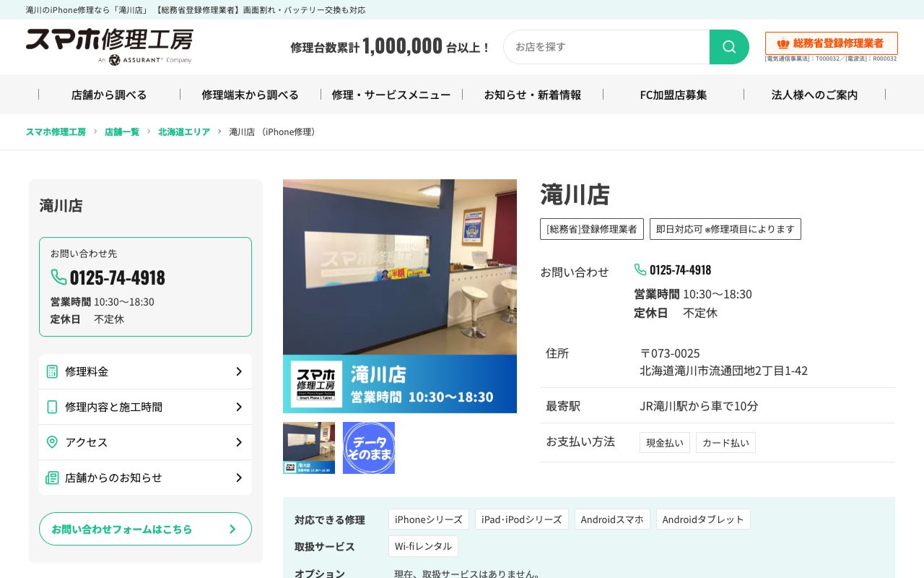
Task: Expand the 店舗からのお知らせ chevron arrow
Action: (239, 478)
